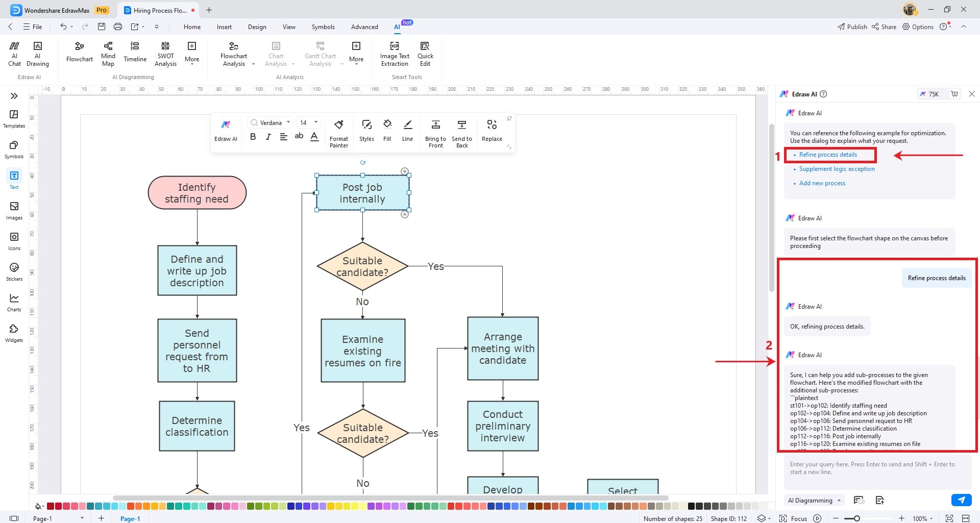This screenshot has width=980, height=523.
Task: Apply bold to the selected text
Action: tap(253, 136)
